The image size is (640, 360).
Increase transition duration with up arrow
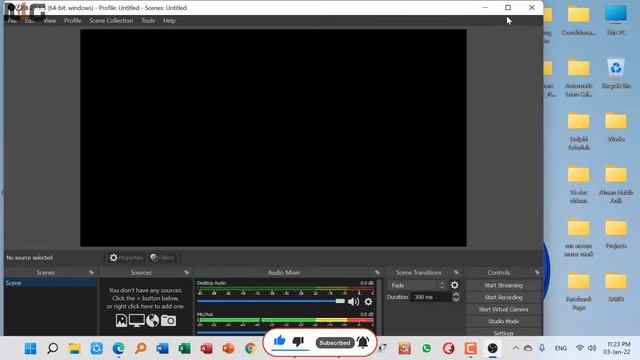(x=456, y=294)
